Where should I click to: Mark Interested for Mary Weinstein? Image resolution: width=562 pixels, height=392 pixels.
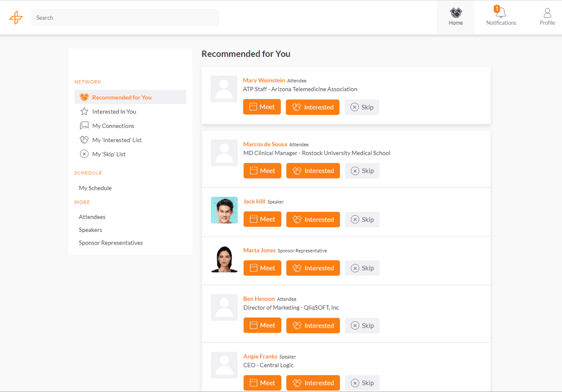313,107
